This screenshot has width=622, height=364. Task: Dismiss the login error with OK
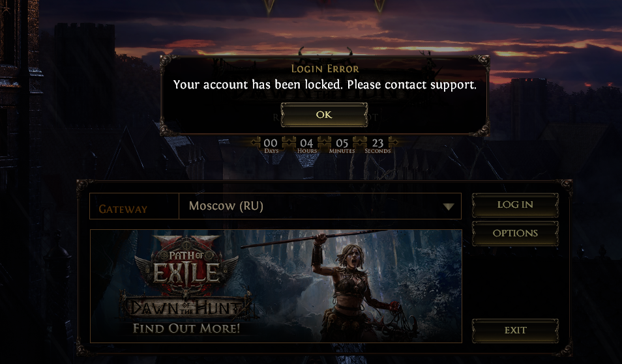[324, 115]
